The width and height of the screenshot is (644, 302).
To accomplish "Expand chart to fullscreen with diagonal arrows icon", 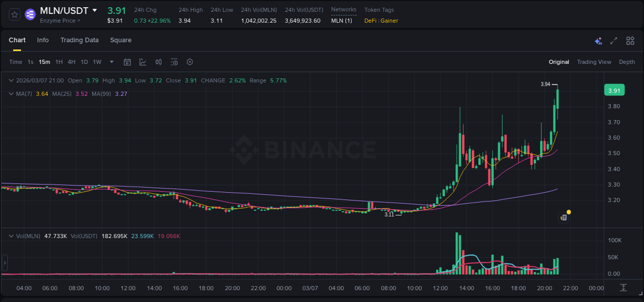I will (x=613, y=40).
